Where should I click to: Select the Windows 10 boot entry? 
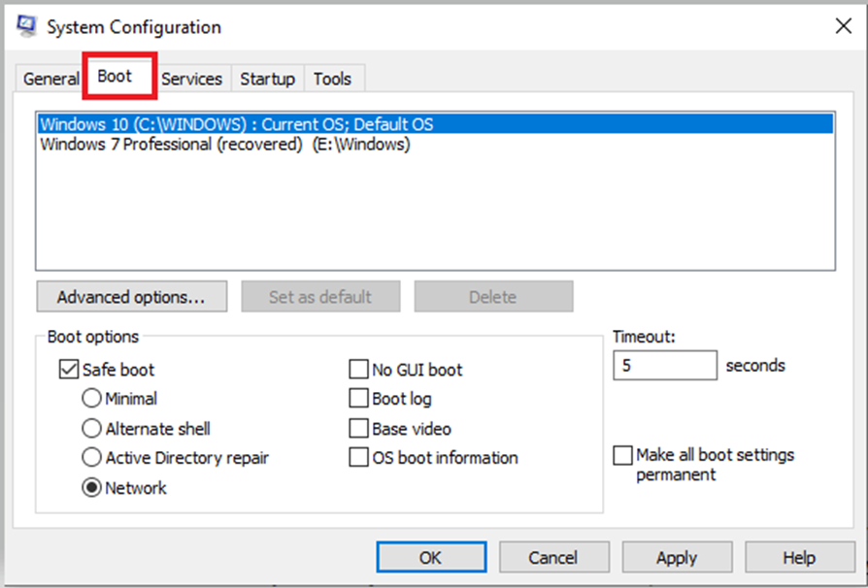tap(236, 124)
